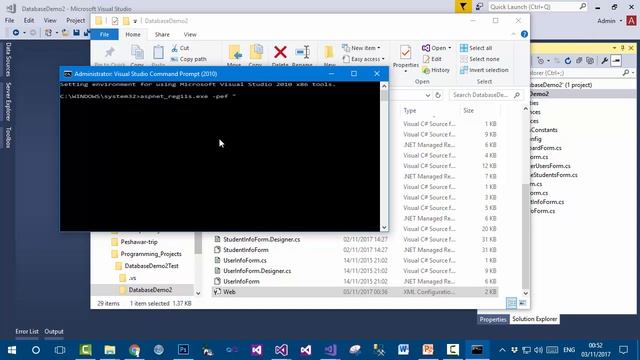This screenshot has height=360, width=640.
Task: Click the Size column header
Action: click(x=469, y=111)
